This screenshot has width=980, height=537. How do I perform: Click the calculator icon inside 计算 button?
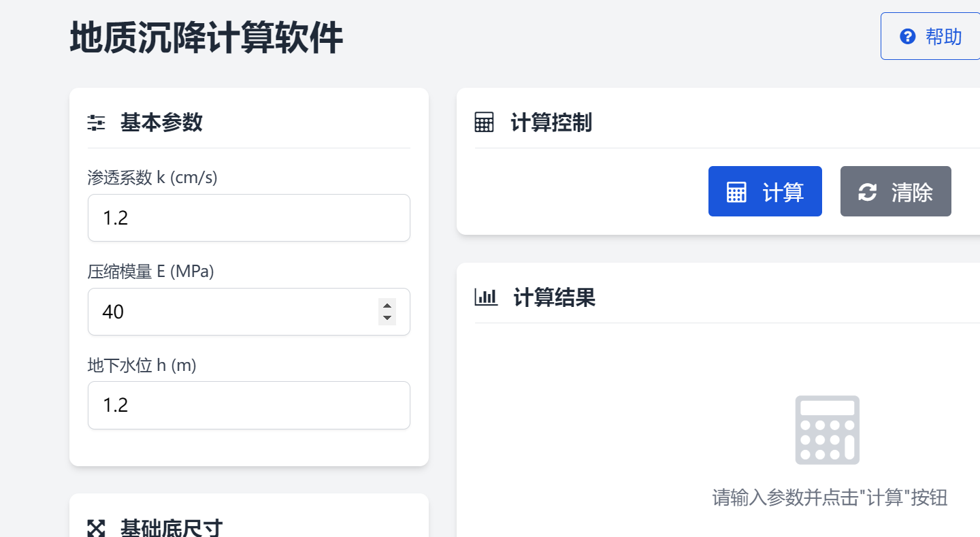736,192
